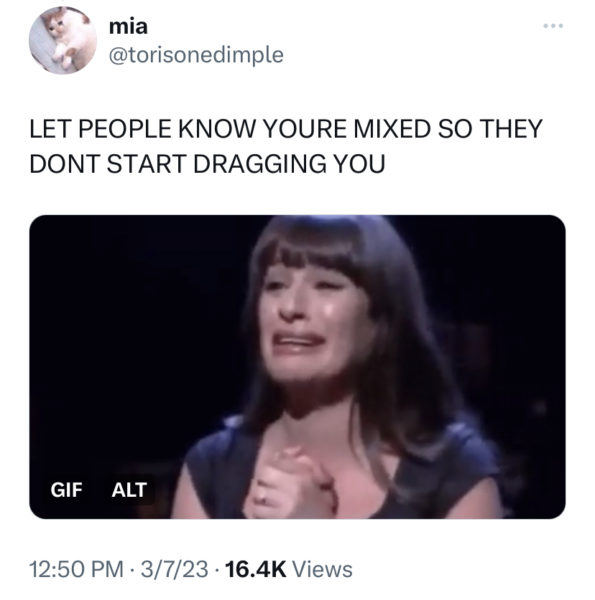595x600 pixels.
Task: Click the word THEY in the tweet
Action: coord(511,128)
